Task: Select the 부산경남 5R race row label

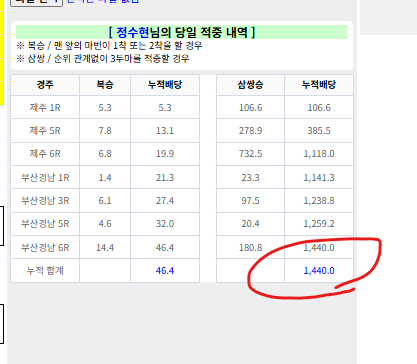Action: tap(45, 224)
